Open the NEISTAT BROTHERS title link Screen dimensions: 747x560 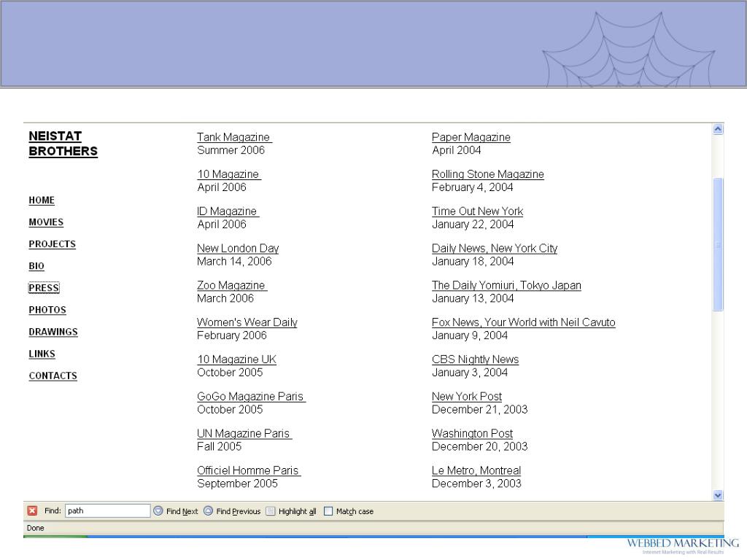63,144
